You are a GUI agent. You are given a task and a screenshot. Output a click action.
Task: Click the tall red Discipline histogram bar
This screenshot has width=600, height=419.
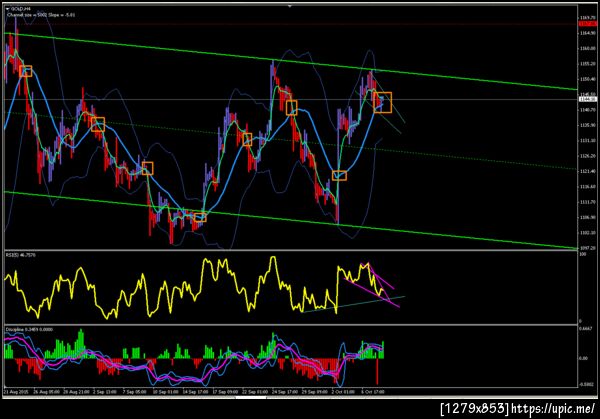point(377,372)
